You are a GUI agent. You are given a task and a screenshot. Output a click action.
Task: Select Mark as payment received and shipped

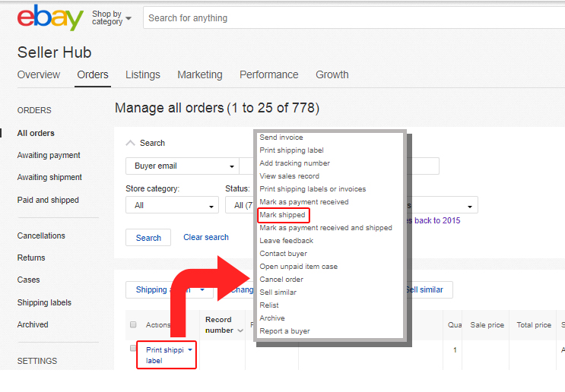[x=325, y=228]
